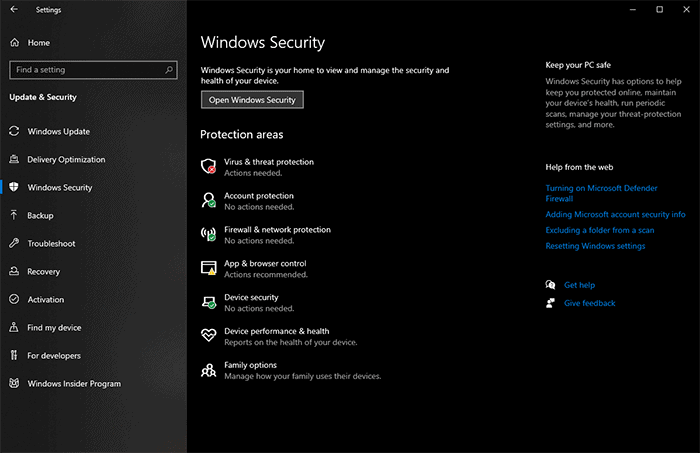
Task: Click the Recovery icon
Action: point(14,271)
